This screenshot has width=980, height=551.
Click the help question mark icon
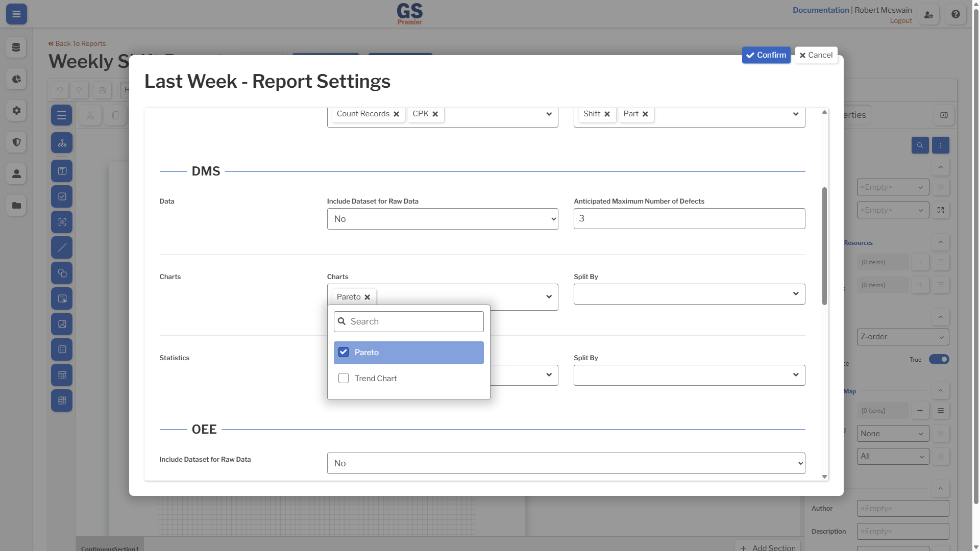click(x=955, y=15)
